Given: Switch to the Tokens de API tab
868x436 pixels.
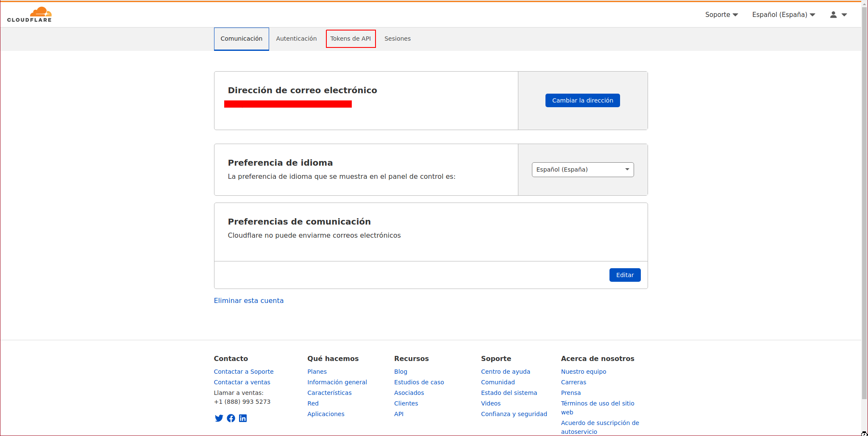Looking at the screenshot, I should [x=351, y=39].
